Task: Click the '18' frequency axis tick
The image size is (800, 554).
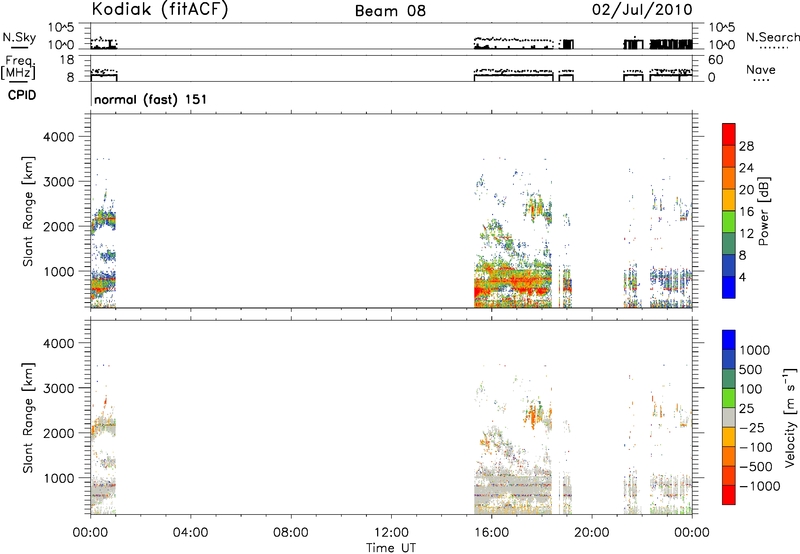Action: [x=67, y=60]
